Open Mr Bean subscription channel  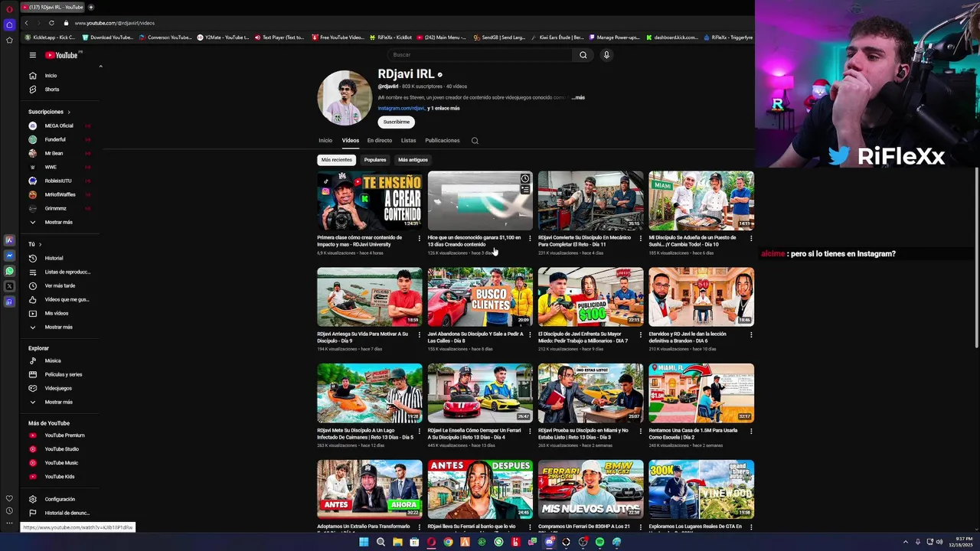54,154
